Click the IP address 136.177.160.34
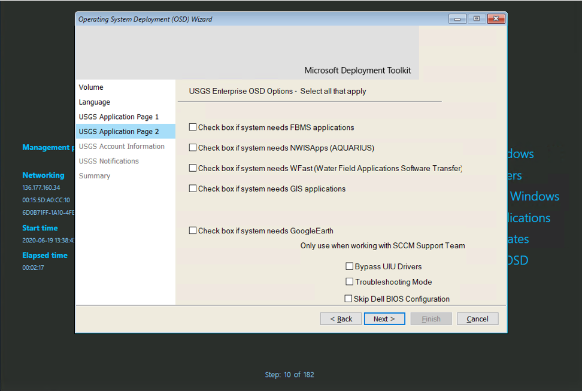 click(41, 188)
